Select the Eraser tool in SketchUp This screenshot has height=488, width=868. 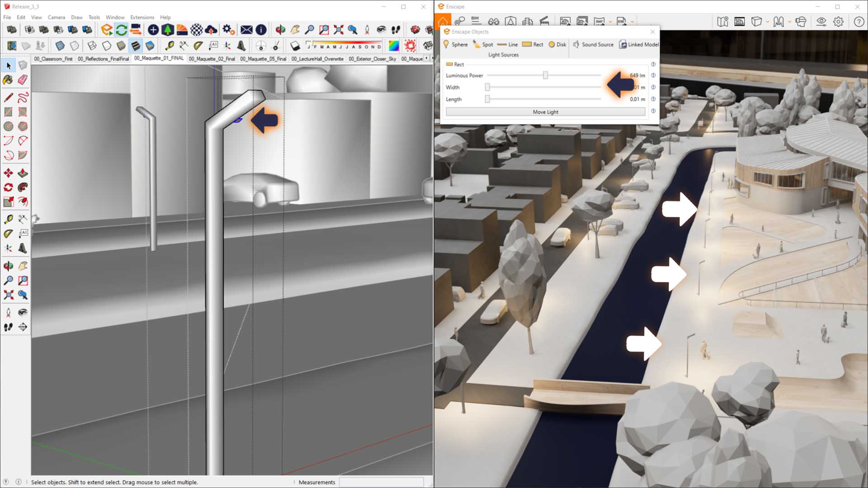[23, 80]
